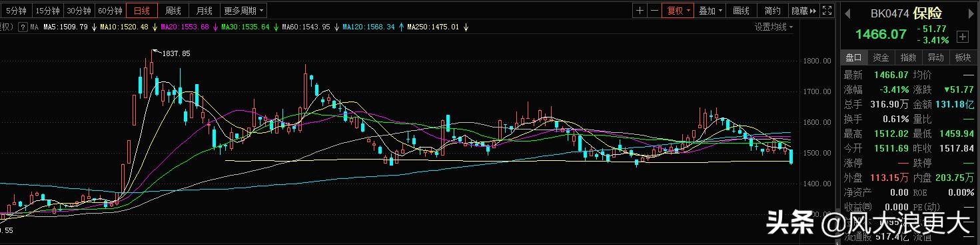Select the 指数 tab
The image size is (980, 245).
tap(908, 57)
